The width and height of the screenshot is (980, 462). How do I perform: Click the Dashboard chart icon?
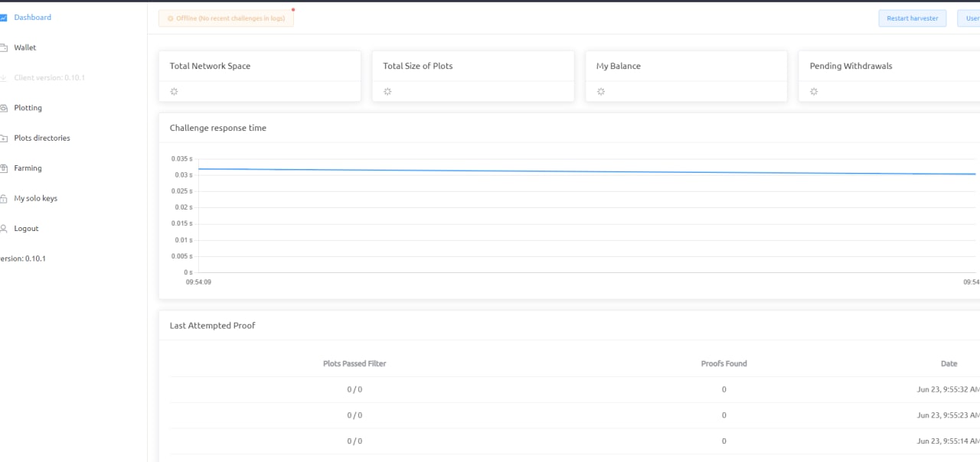(x=3, y=18)
